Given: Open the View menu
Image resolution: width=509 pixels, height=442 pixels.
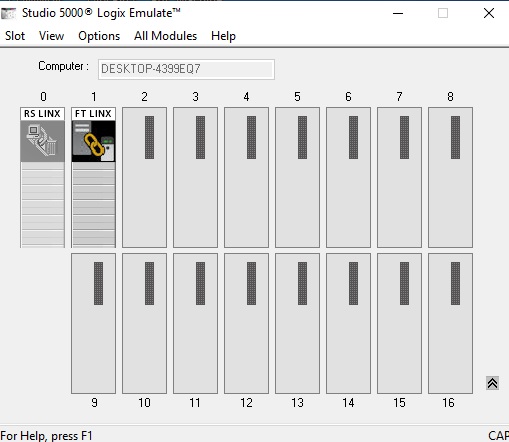Looking at the screenshot, I should [51, 36].
